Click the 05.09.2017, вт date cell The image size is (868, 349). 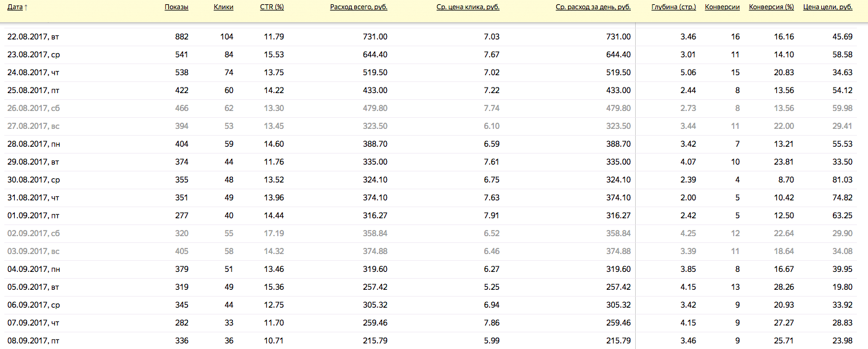pyautogui.click(x=33, y=287)
